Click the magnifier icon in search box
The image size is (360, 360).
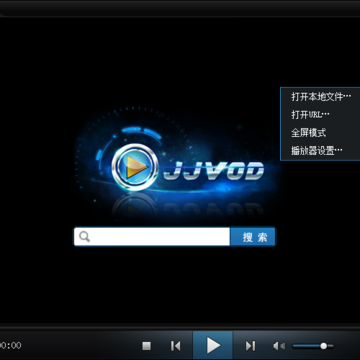85,237
